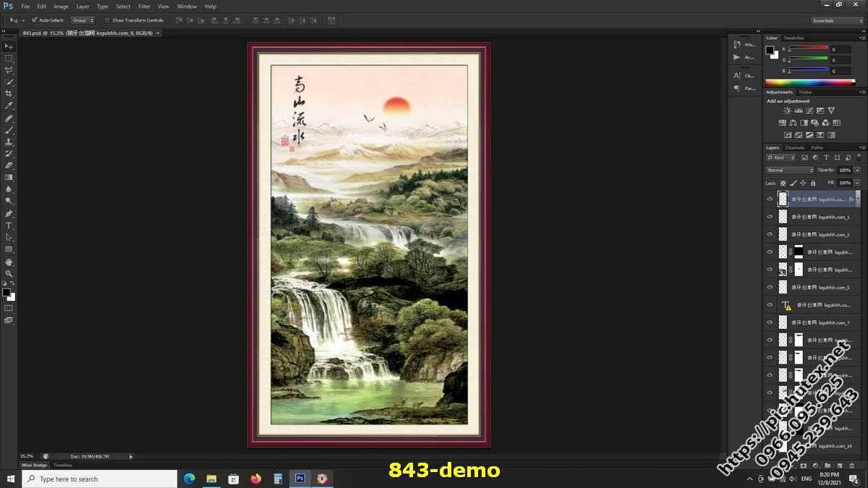
Task: Toggle lock all for layer
Action: 813,183
